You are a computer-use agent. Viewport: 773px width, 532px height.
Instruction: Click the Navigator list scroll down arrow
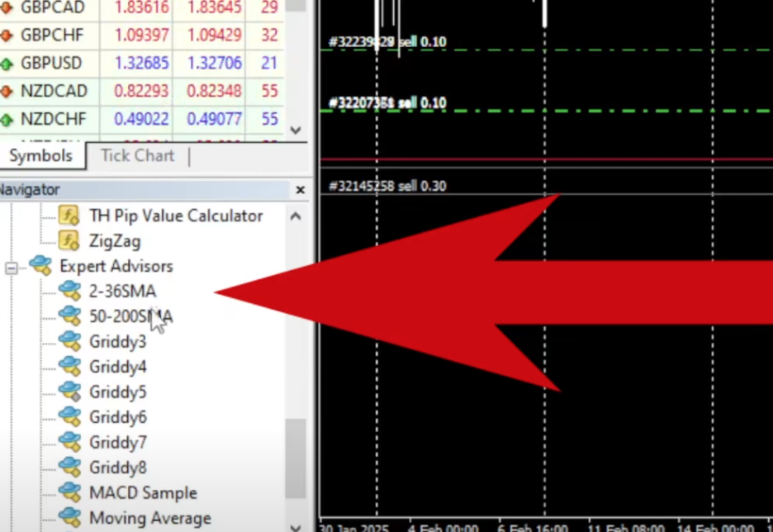point(296,527)
